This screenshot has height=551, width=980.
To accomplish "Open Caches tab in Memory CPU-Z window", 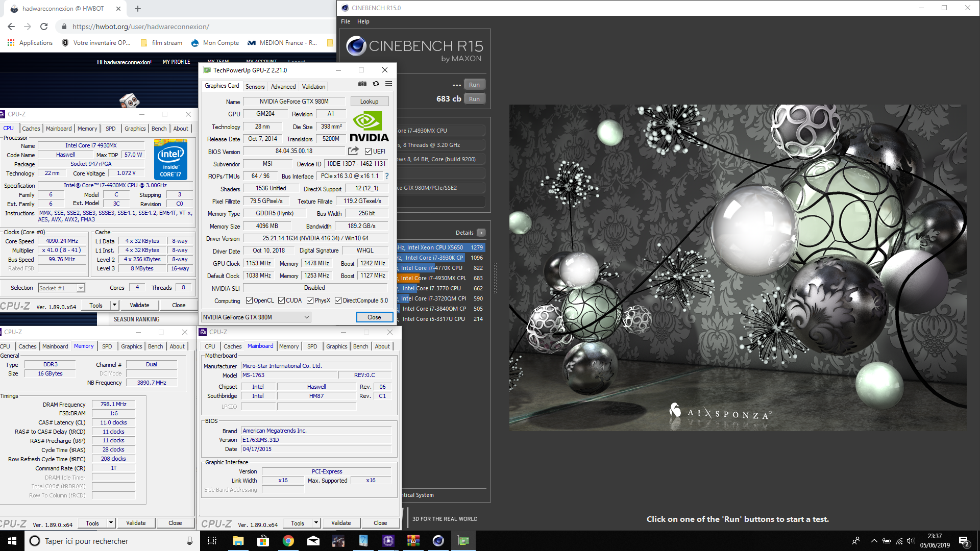I will point(27,346).
